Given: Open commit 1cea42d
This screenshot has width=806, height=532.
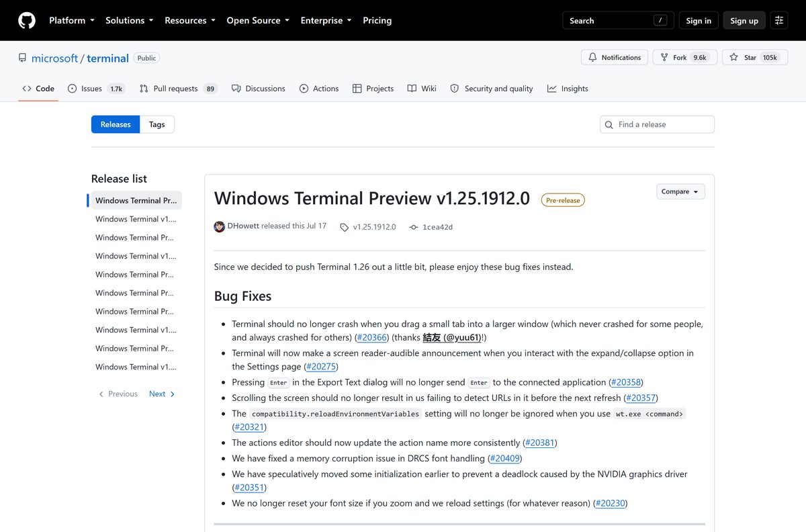Looking at the screenshot, I should coord(431,227).
